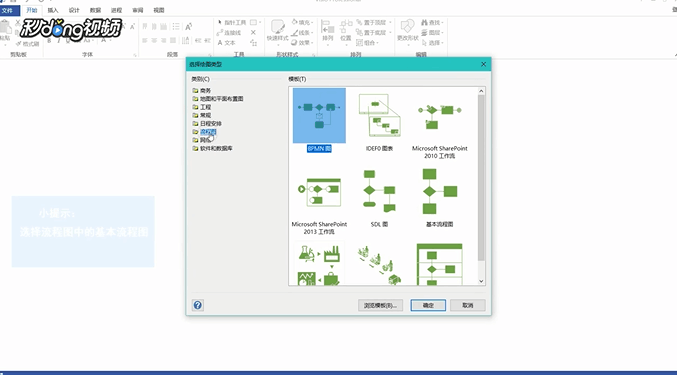Open the 线条 line dropdown
Viewport: 677px width, 375px height.
click(x=302, y=33)
